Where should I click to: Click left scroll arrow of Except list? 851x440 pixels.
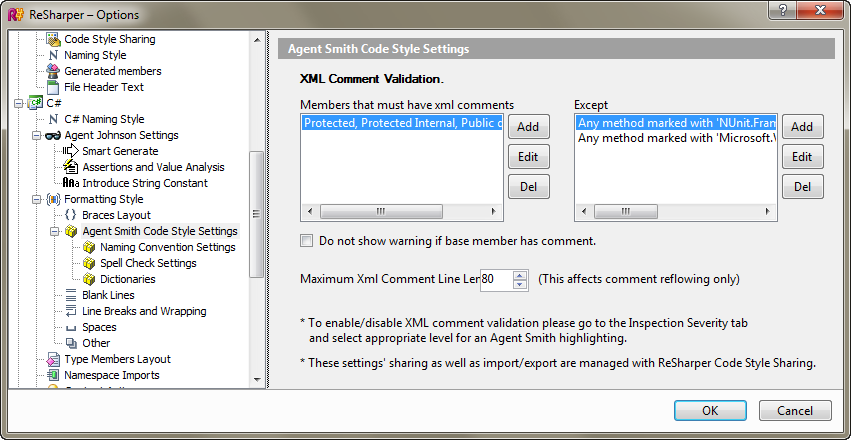(x=585, y=211)
